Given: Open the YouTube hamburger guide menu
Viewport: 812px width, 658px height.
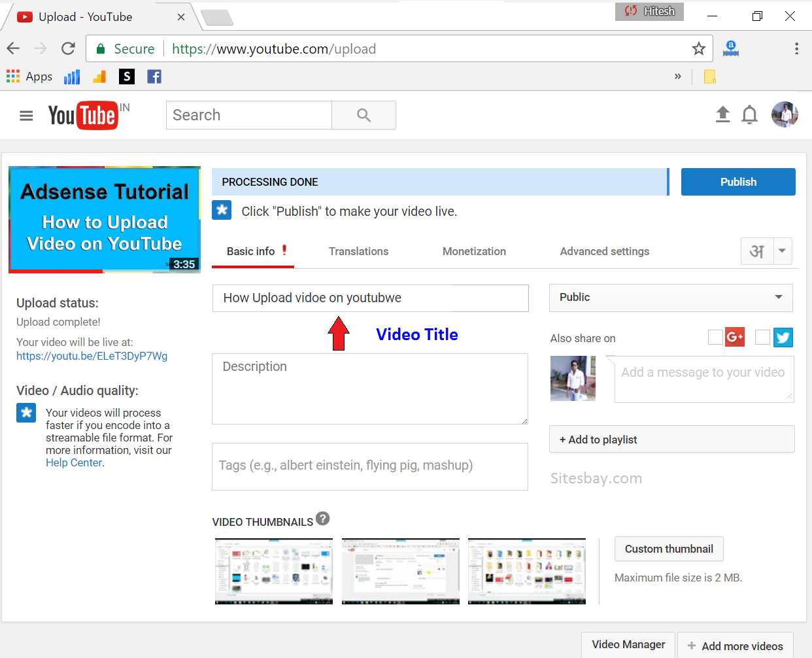Looking at the screenshot, I should pyautogui.click(x=26, y=116).
